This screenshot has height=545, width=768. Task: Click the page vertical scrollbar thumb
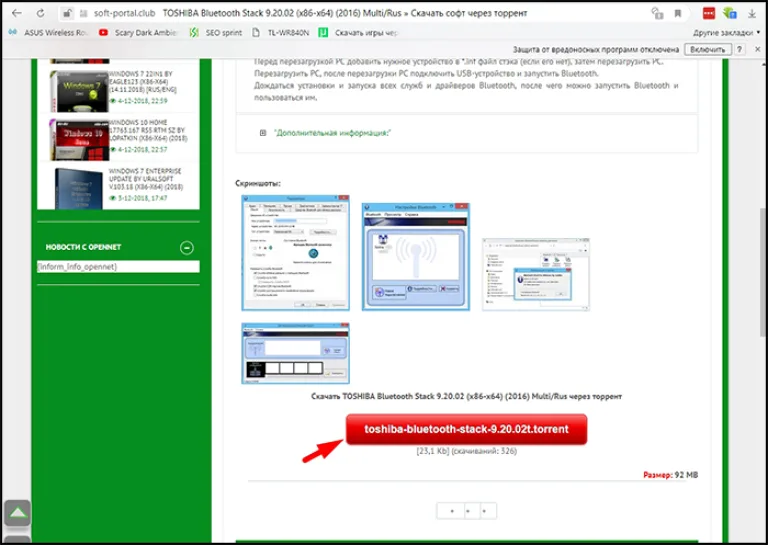(763, 272)
